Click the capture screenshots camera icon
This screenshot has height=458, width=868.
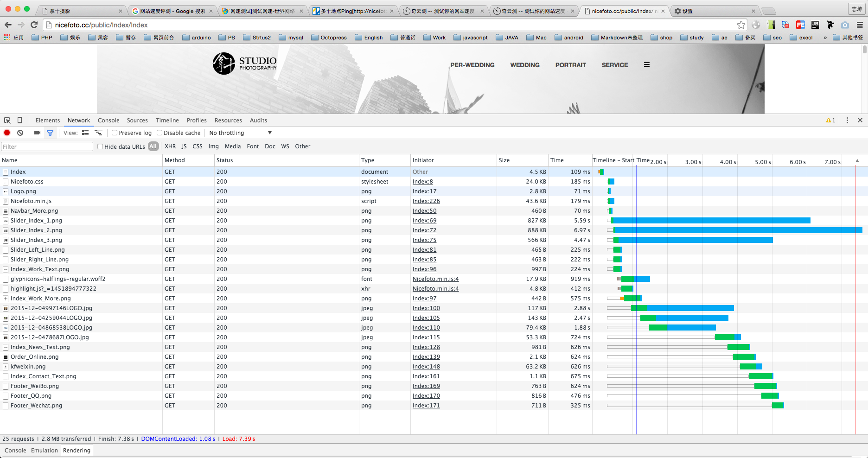37,133
